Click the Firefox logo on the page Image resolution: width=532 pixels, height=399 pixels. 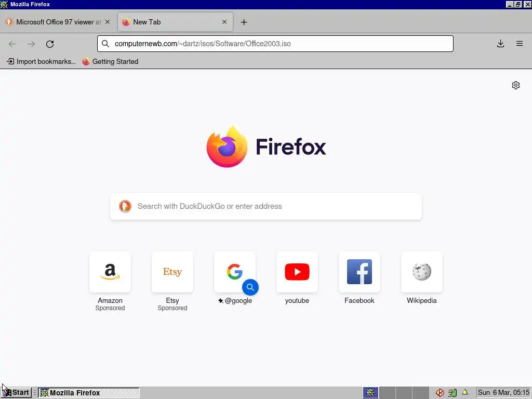click(x=227, y=147)
